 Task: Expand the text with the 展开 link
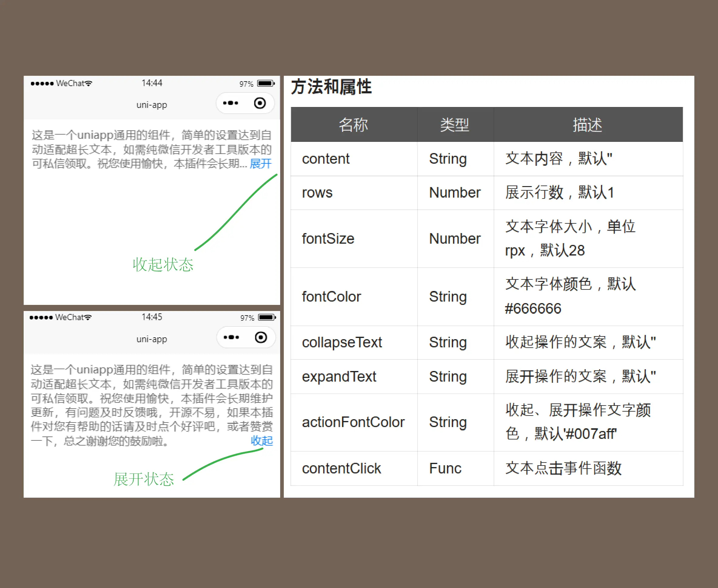pyautogui.click(x=260, y=164)
